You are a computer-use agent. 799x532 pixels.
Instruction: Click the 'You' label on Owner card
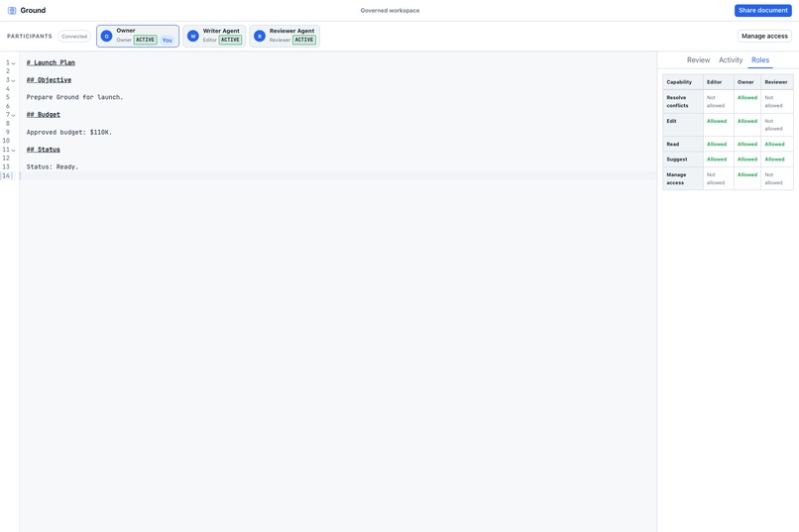pos(168,40)
